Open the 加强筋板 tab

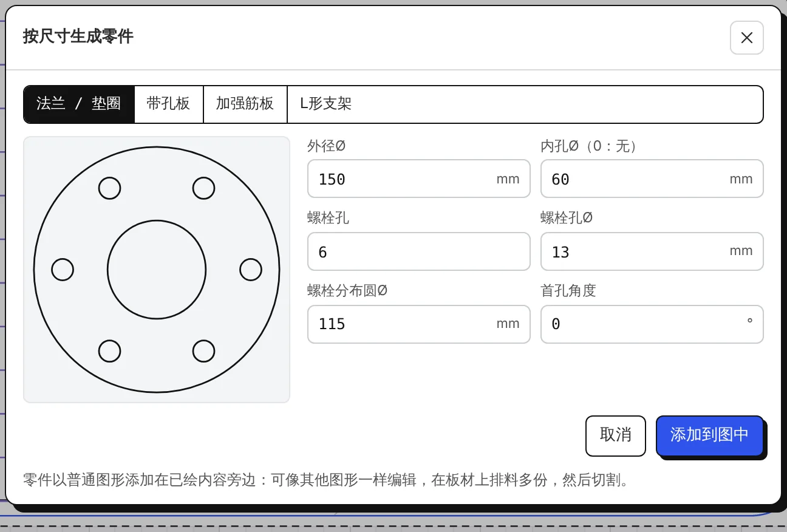click(x=245, y=104)
